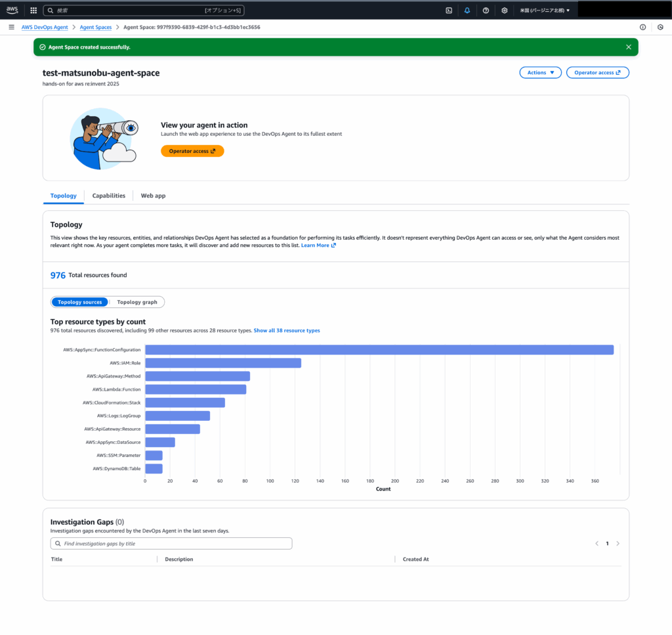Image resolution: width=672 pixels, height=635 pixels.
Task: Click Show all 38 resource types link
Action: (287, 330)
